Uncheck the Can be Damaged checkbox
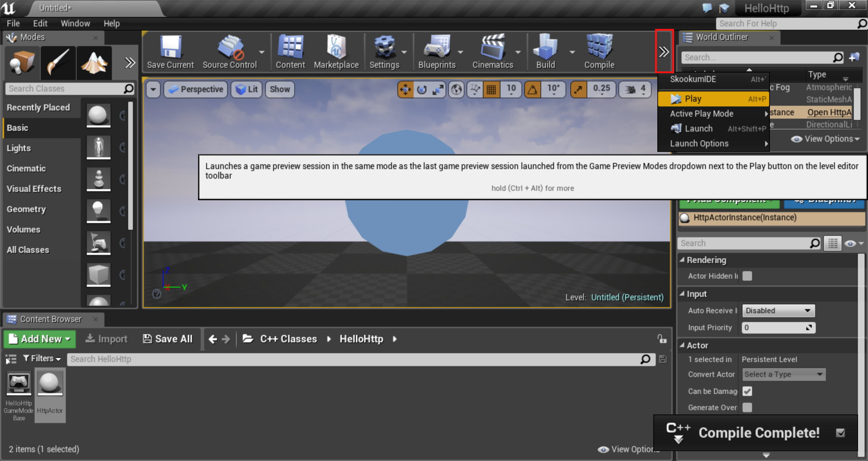The image size is (868, 461). 747,391
